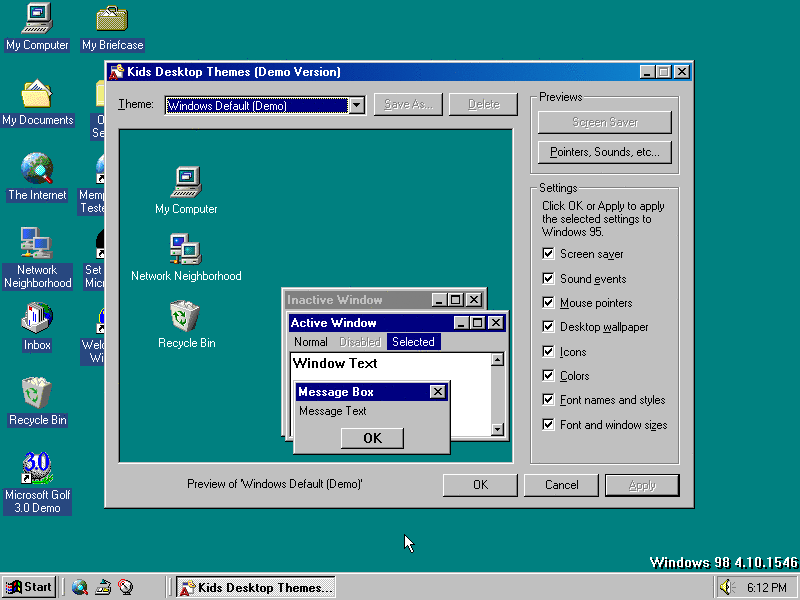Screen dimensions: 800x600
Task: Open the Start menu
Action: 29,587
